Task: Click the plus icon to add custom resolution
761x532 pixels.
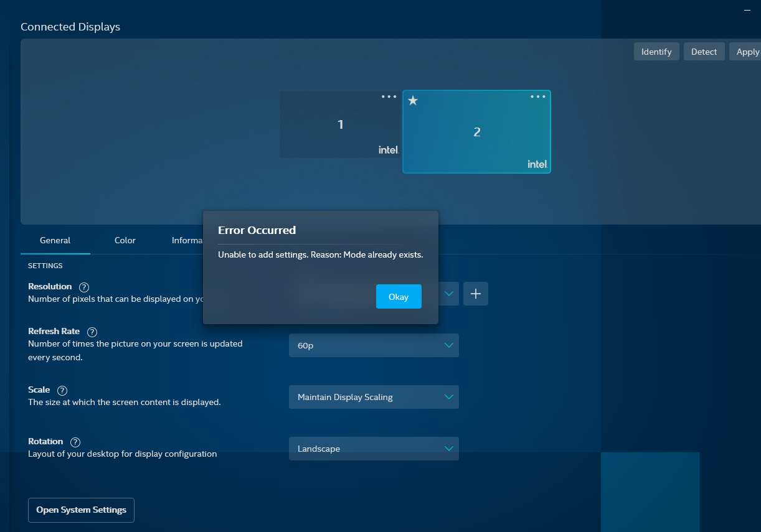Action: pyautogui.click(x=475, y=294)
